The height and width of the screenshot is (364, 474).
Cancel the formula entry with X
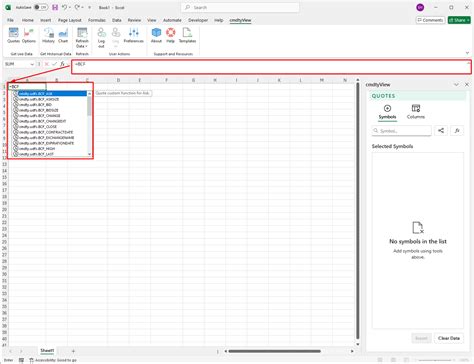pyautogui.click(x=47, y=64)
